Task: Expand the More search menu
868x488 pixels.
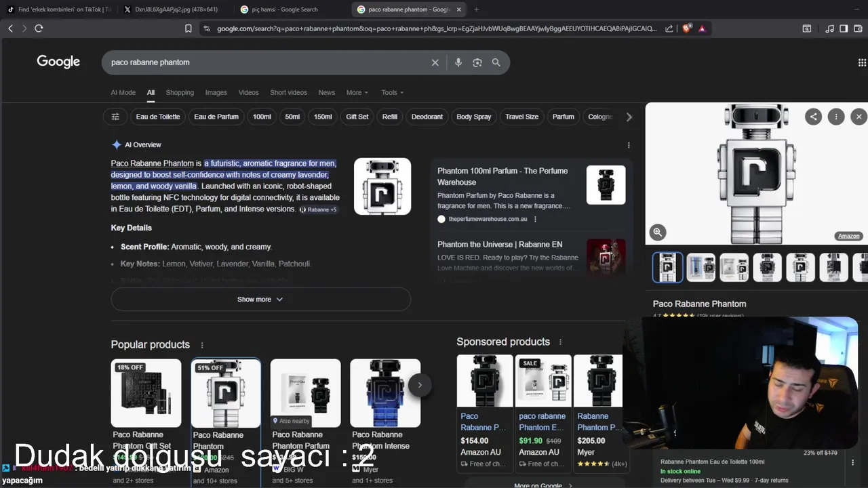Action: [x=357, y=92]
